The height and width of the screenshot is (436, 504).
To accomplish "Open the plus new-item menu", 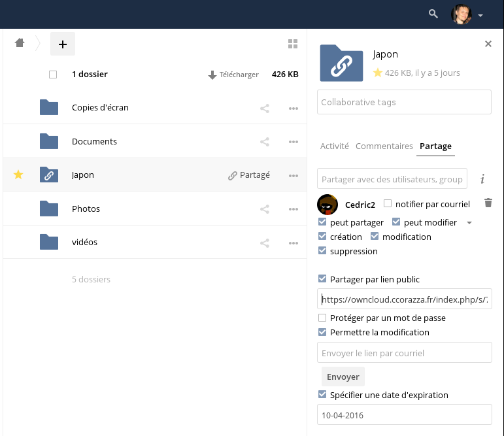I will pyautogui.click(x=63, y=44).
